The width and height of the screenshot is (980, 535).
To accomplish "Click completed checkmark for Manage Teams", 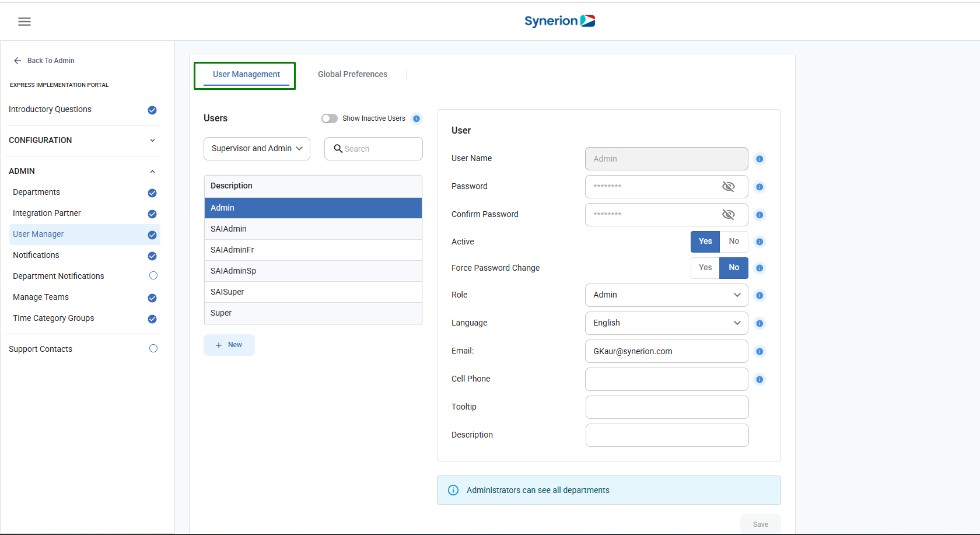I will (x=152, y=298).
